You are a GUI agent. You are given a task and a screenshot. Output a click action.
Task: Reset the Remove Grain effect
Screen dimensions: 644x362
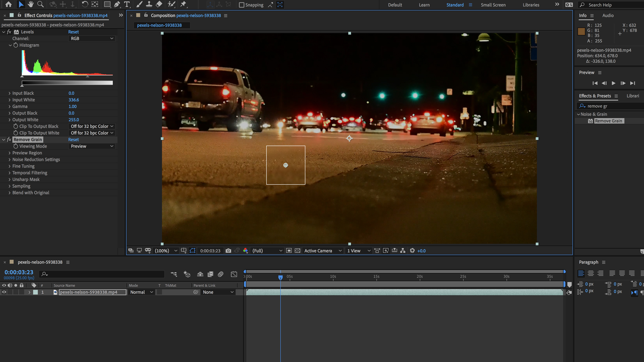(73, 139)
